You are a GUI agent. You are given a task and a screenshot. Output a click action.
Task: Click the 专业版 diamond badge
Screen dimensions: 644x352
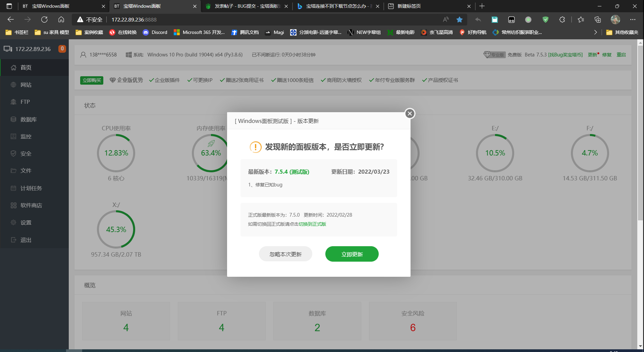click(494, 55)
